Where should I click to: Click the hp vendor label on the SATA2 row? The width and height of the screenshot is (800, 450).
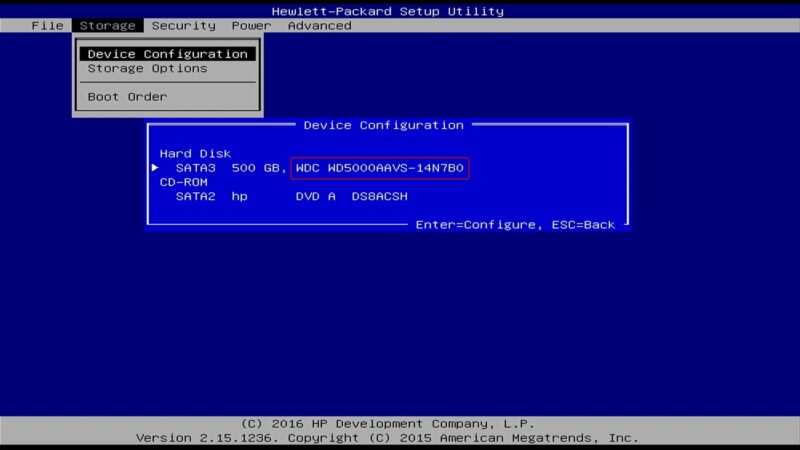tap(239, 197)
